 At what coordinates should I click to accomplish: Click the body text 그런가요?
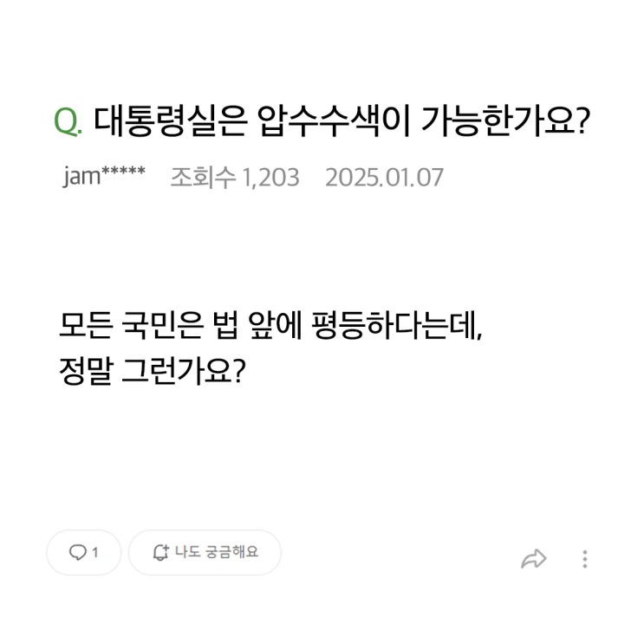pyautogui.click(x=184, y=371)
